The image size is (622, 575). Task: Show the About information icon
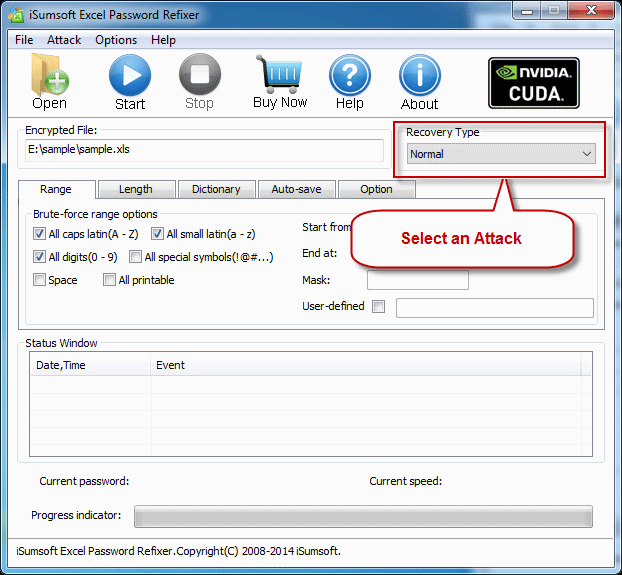click(420, 82)
